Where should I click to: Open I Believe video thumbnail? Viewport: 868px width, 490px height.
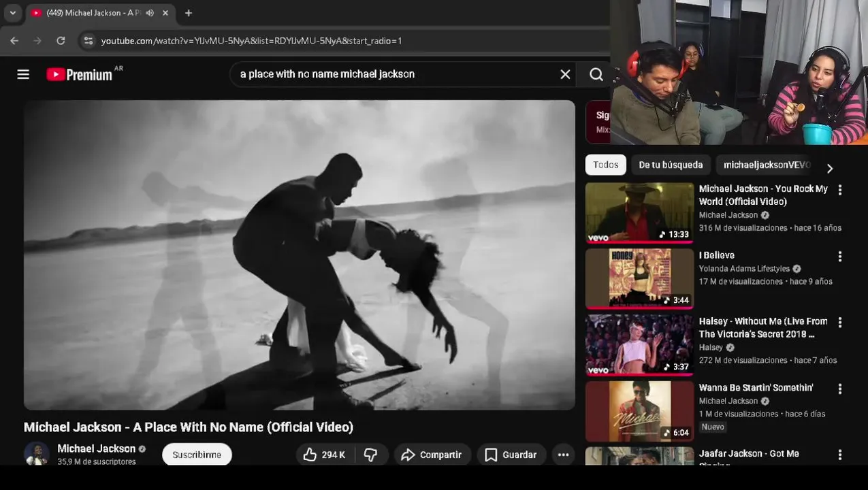[x=639, y=279]
